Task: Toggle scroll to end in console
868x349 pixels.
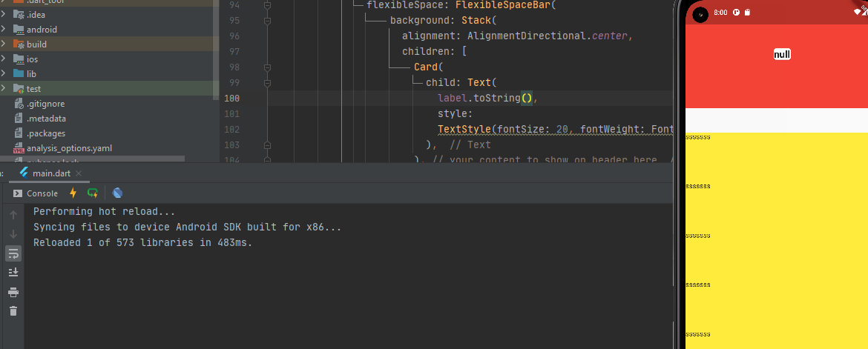Action: pyautogui.click(x=14, y=272)
